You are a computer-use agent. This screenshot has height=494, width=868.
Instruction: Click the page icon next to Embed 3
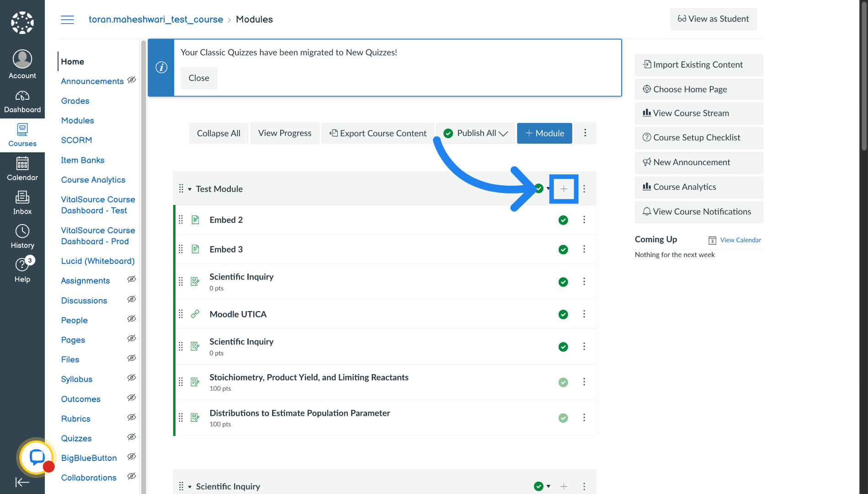click(x=195, y=249)
